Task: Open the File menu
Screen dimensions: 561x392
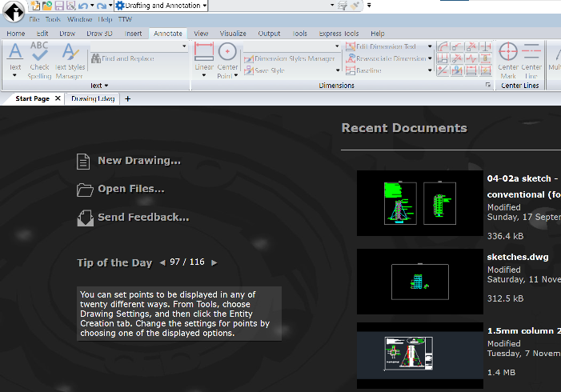Action: click(34, 19)
